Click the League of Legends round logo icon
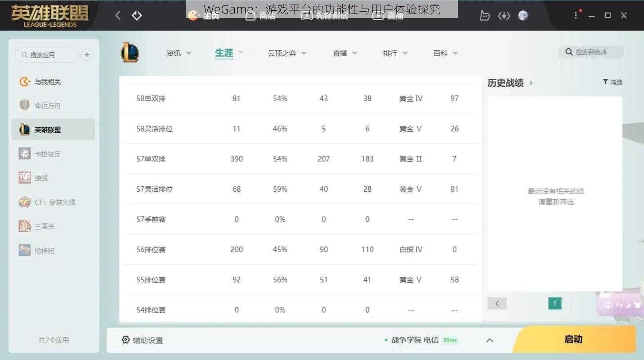This screenshot has height=360, width=644. 130,52
